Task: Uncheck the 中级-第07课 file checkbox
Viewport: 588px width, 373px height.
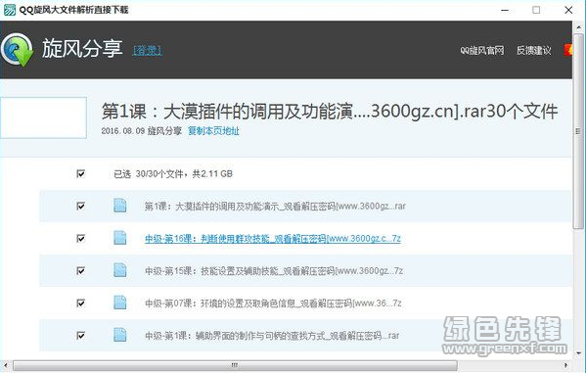Action: 80,303
